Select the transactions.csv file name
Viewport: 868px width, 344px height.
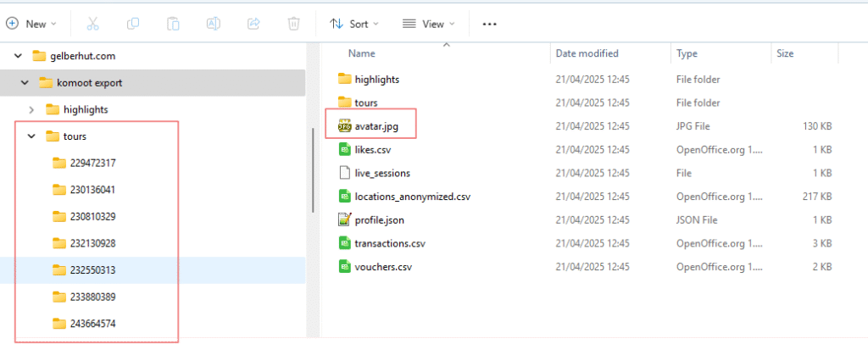[390, 243]
